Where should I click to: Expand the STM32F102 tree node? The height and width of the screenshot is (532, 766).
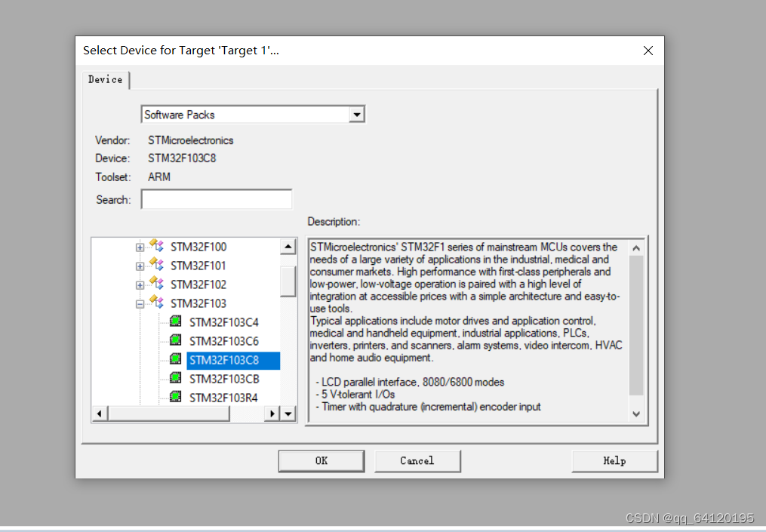click(x=140, y=285)
